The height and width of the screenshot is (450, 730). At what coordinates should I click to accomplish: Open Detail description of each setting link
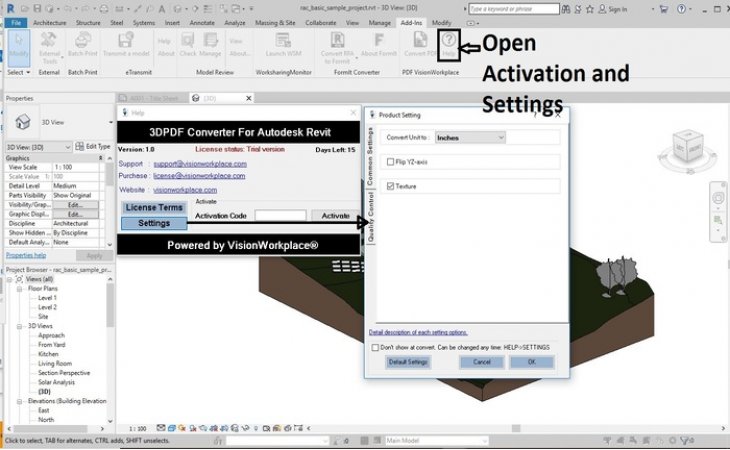(x=418, y=332)
